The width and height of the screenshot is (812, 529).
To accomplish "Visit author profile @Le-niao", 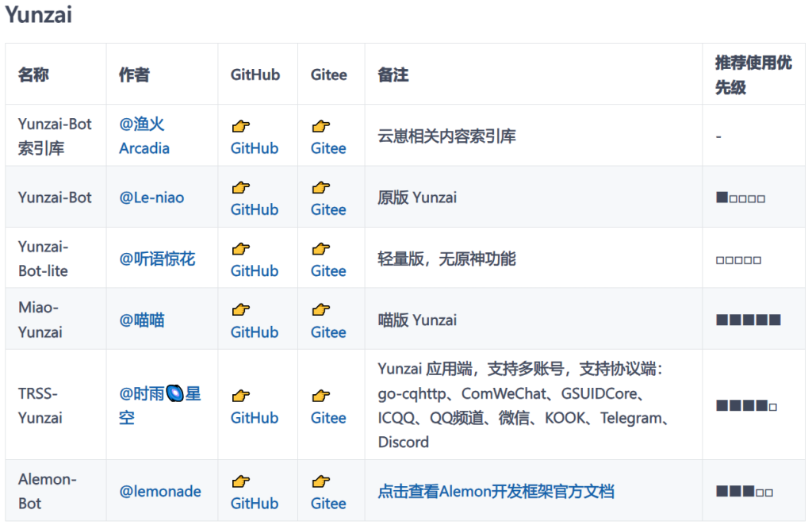I will coord(151,197).
